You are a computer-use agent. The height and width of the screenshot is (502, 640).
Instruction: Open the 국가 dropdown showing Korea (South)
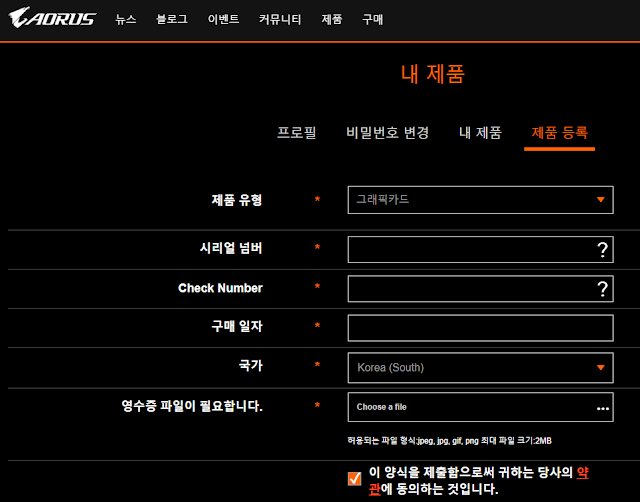point(480,368)
